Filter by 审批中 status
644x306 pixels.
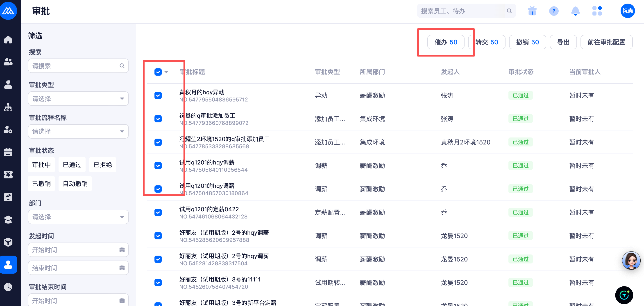point(41,165)
